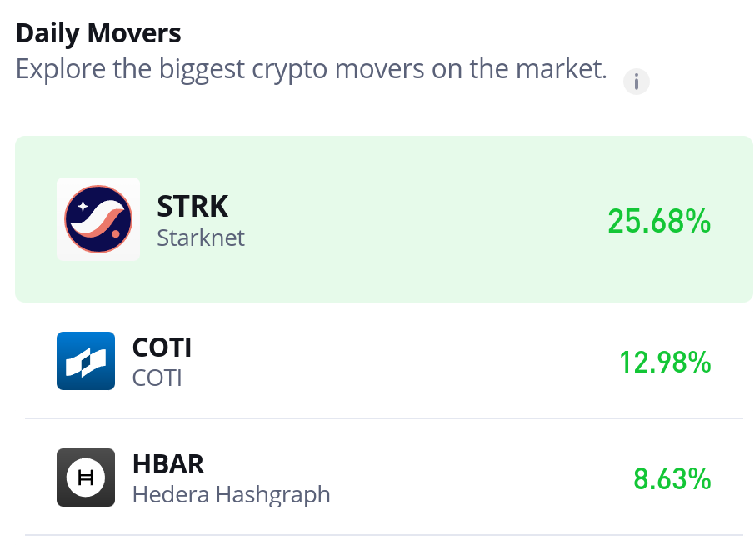755x560 pixels.
Task: Click the blue COTI logo icon
Action: coord(86,361)
